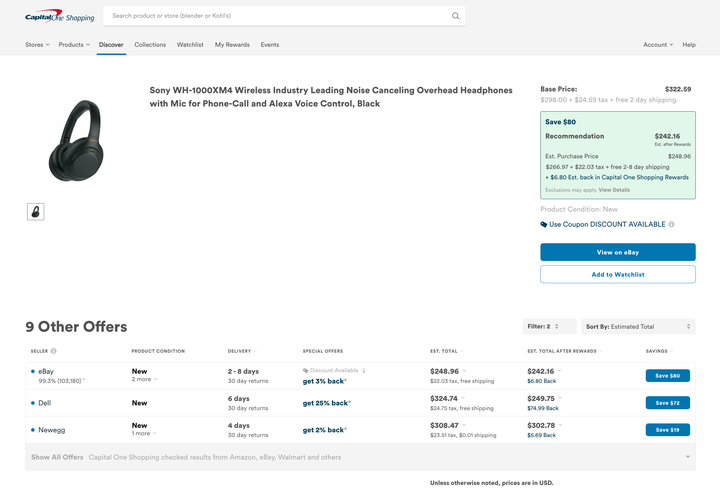Click the '+ $6.80 Est. back' rewards line

click(617, 177)
